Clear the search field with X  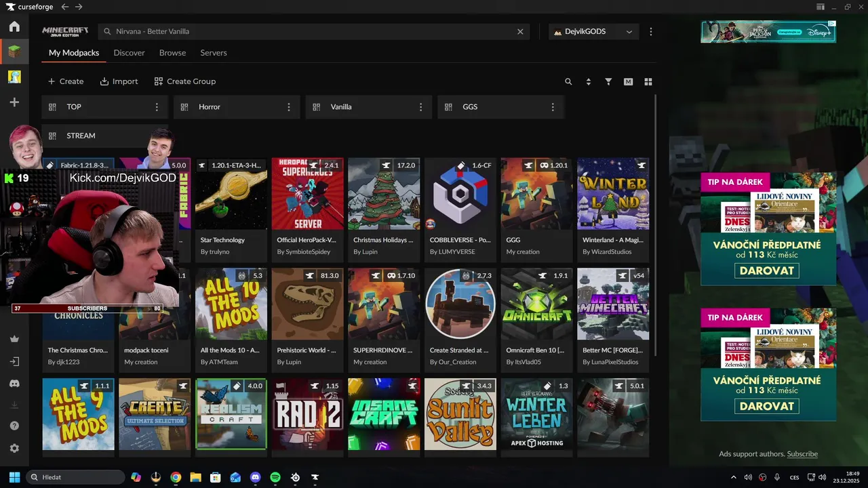[520, 31]
